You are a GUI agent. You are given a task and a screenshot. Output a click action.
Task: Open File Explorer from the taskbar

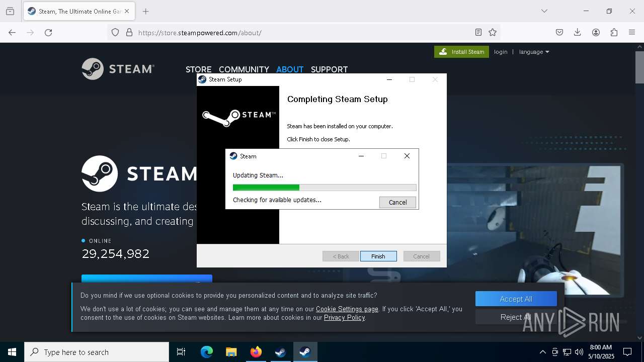tap(231, 352)
